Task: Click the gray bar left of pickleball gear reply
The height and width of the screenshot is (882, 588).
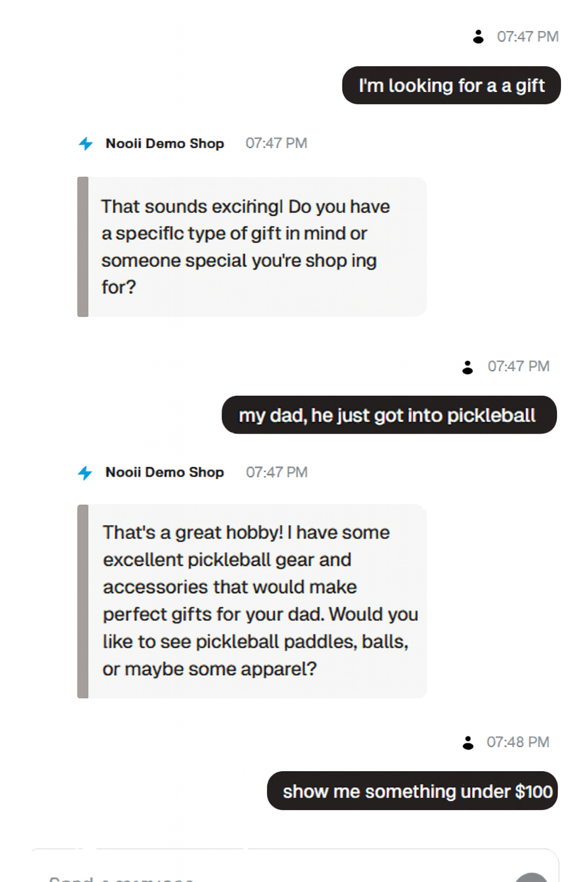Action: (83, 601)
